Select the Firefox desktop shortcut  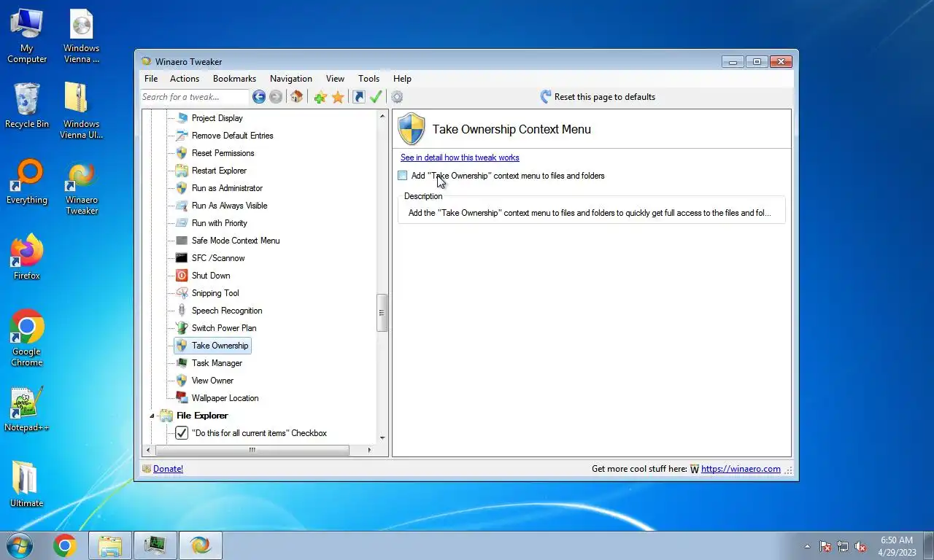point(27,257)
